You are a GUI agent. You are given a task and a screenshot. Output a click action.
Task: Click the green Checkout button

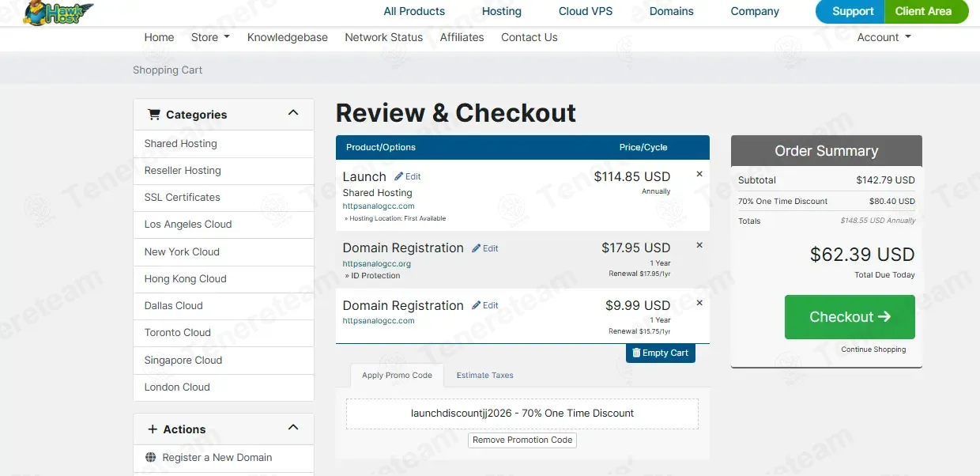click(x=850, y=317)
